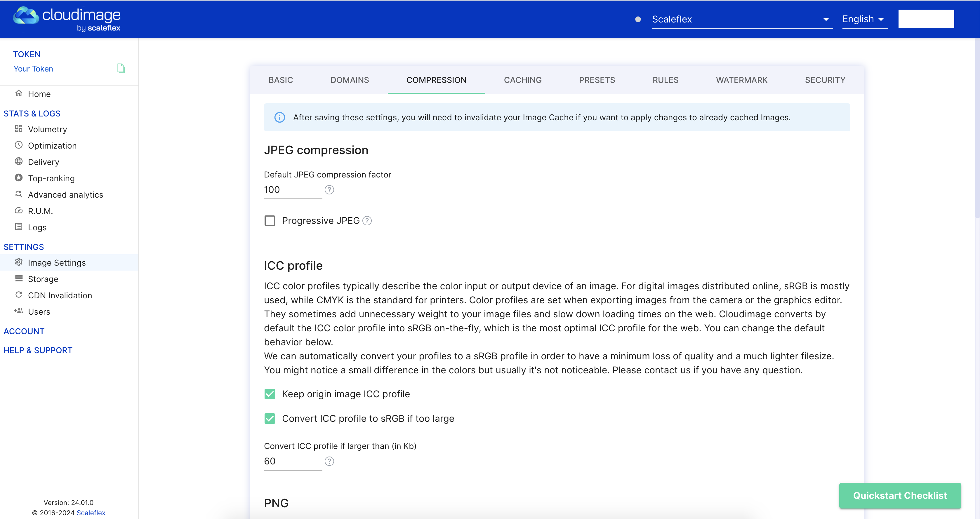Expand the ACCOUNT sidebar section

[24, 331]
